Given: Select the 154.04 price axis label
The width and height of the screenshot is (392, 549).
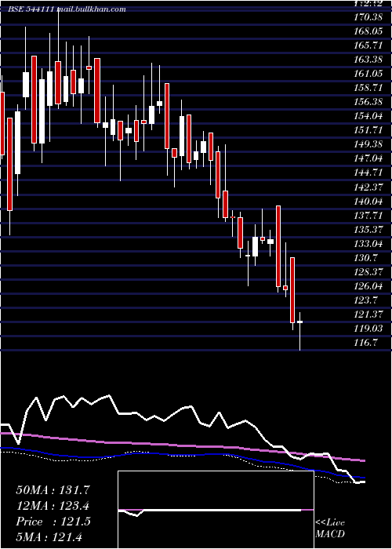Looking at the screenshot, I should (368, 116).
